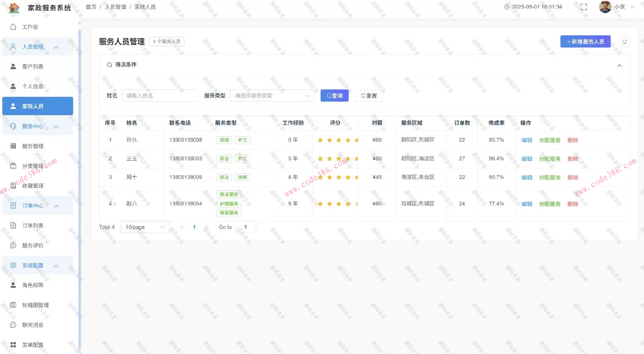
Task: Go to 服务评价 in the sidebar
Action: coord(33,246)
